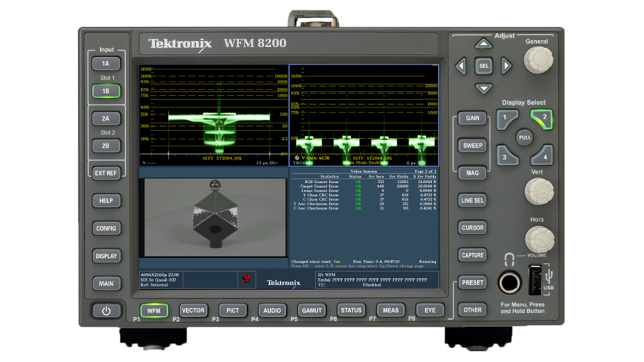Switch to MEAS display mode
Viewport: 644px width, 362px height.
(x=390, y=310)
